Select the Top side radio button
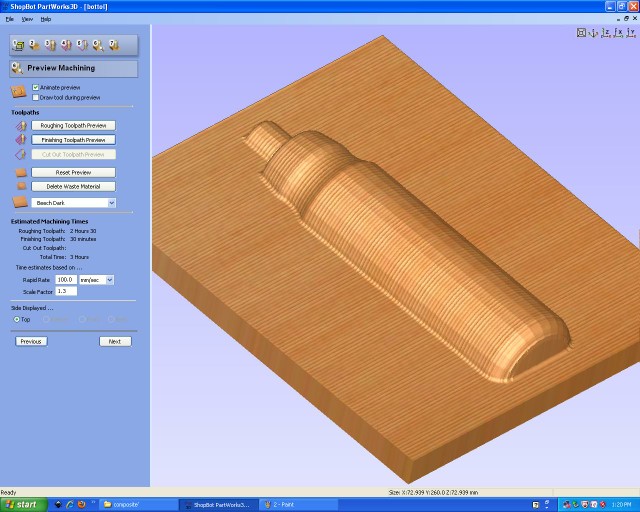Image resolution: width=640 pixels, height=512 pixels. pos(17,319)
